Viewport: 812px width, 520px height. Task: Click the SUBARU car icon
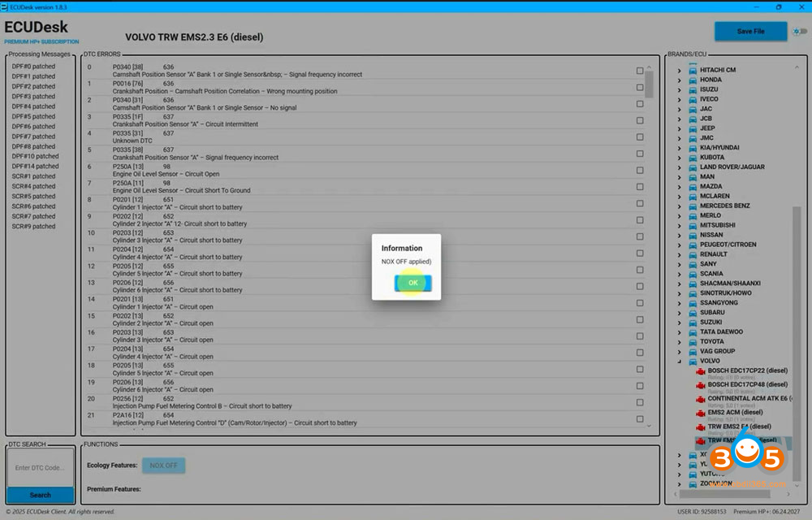[692, 312]
